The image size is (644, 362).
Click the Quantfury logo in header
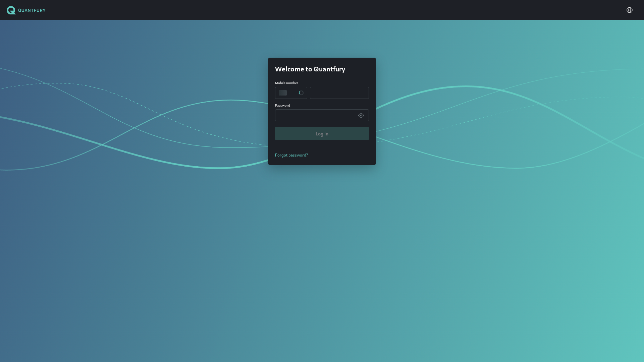click(x=26, y=10)
